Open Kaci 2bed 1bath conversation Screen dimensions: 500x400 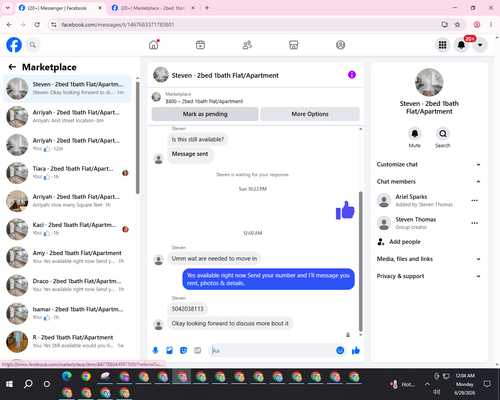tap(67, 229)
